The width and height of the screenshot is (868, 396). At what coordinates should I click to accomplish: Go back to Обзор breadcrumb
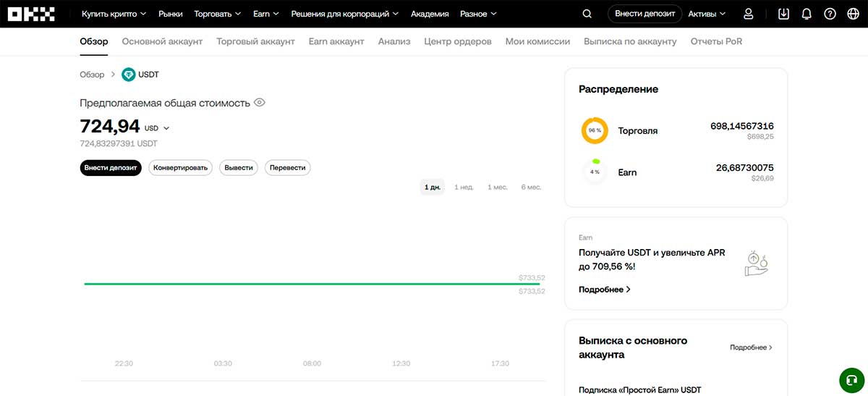92,75
